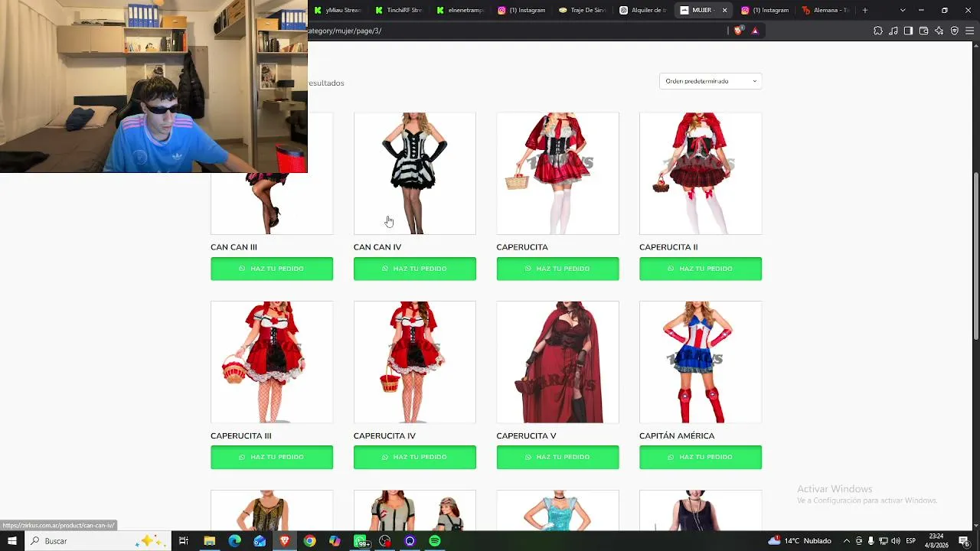Click the page vertical scrollbar thumb
The image size is (980, 551).
(x=975, y=256)
